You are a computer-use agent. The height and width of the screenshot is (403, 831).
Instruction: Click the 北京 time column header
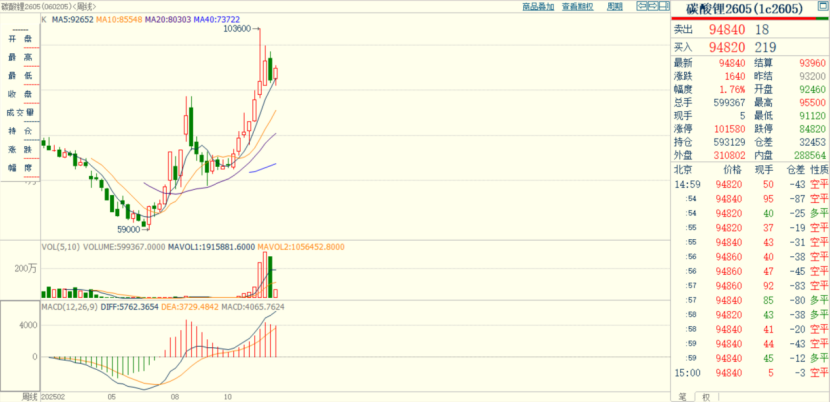pos(683,171)
